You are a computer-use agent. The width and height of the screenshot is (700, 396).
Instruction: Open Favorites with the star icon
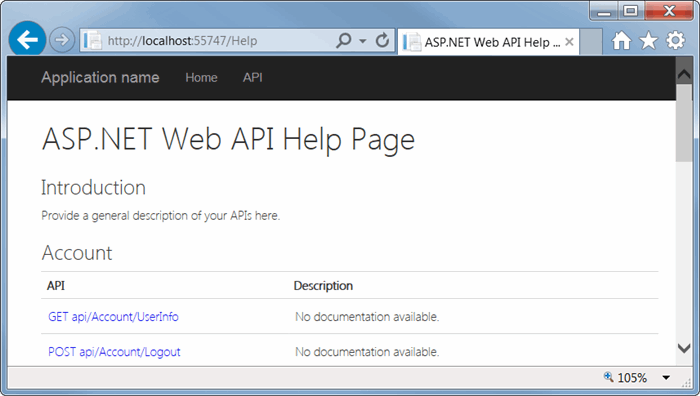649,41
